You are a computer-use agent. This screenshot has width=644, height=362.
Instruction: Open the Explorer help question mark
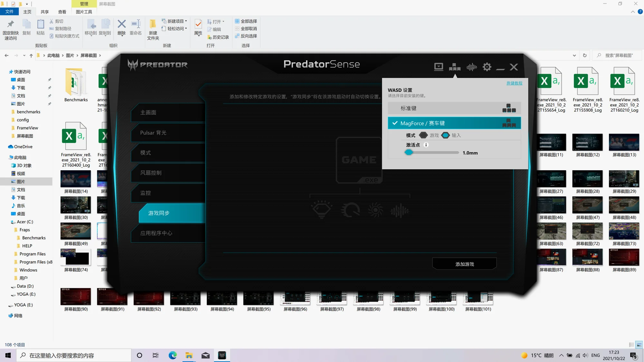(x=640, y=12)
